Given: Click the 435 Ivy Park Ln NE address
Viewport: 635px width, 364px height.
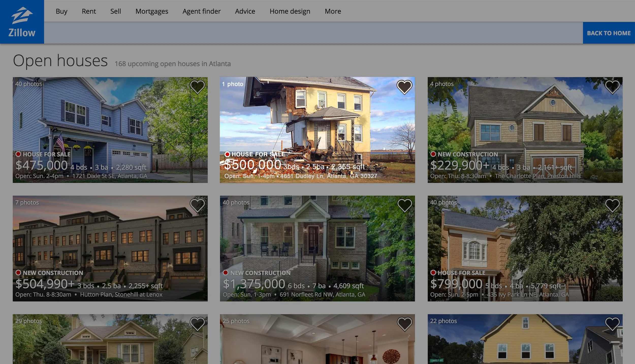Looking at the screenshot, I should tap(528, 294).
